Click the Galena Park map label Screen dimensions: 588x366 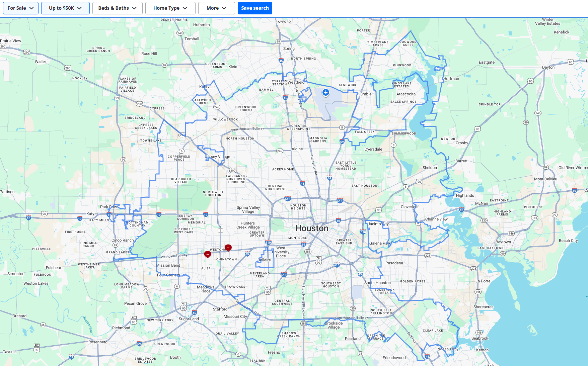(380, 243)
